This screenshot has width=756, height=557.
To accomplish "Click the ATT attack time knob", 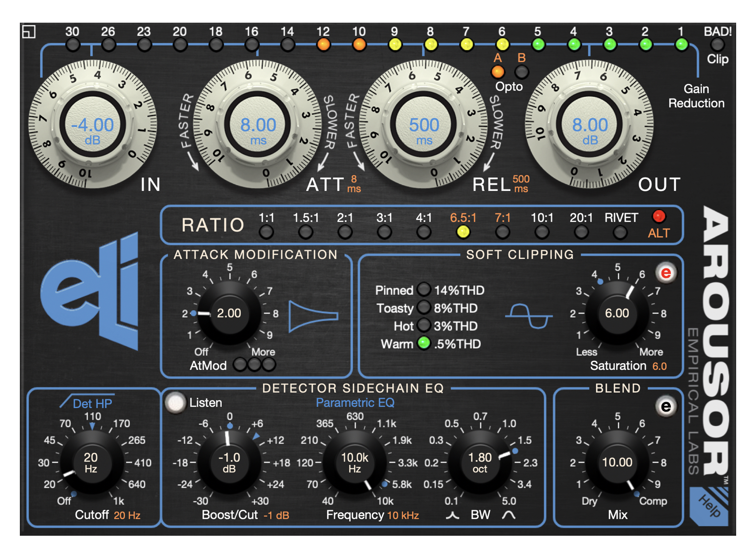I will (258, 125).
